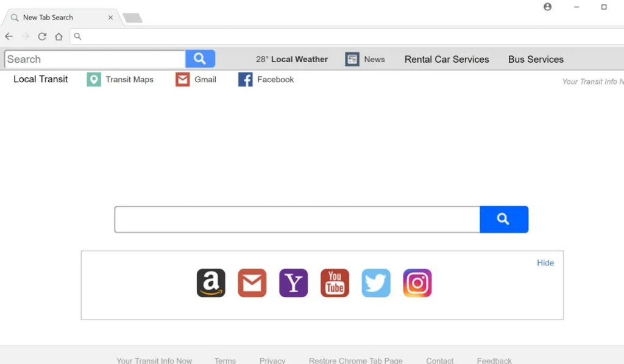Image resolution: width=624 pixels, height=364 pixels.
Task: Open the Terms footer link
Action: 225,360
